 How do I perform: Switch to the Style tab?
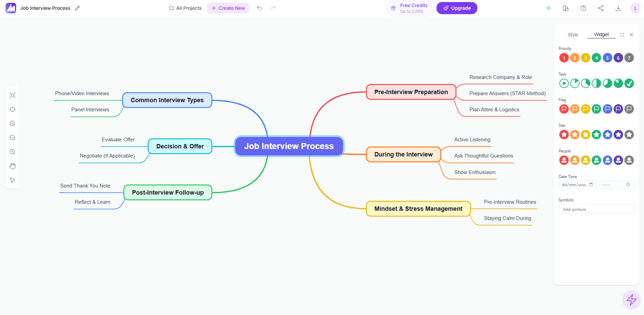pyautogui.click(x=573, y=35)
